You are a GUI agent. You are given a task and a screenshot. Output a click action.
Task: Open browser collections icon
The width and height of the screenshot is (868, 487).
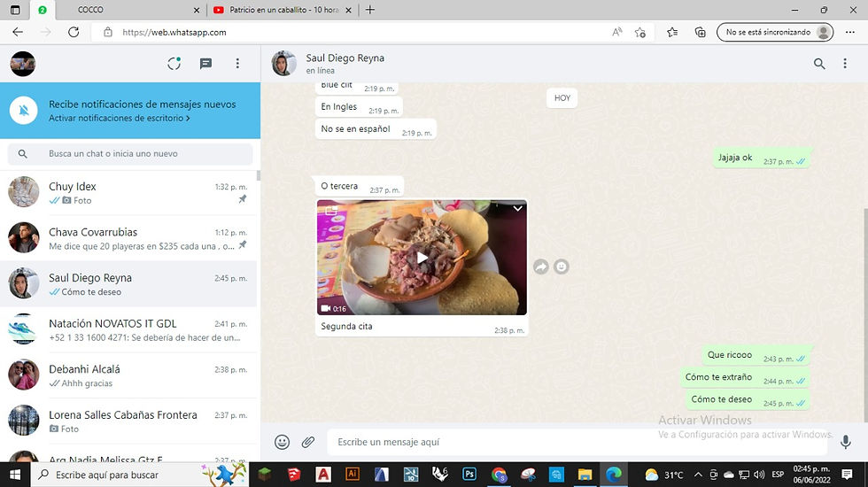(x=701, y=32)
